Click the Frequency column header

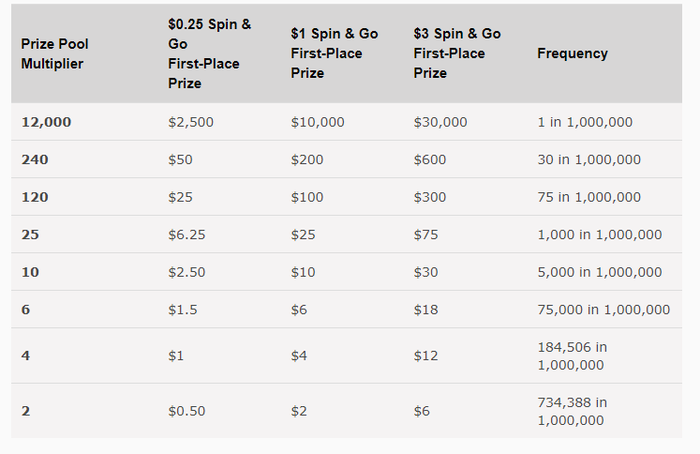click(572, 53)
